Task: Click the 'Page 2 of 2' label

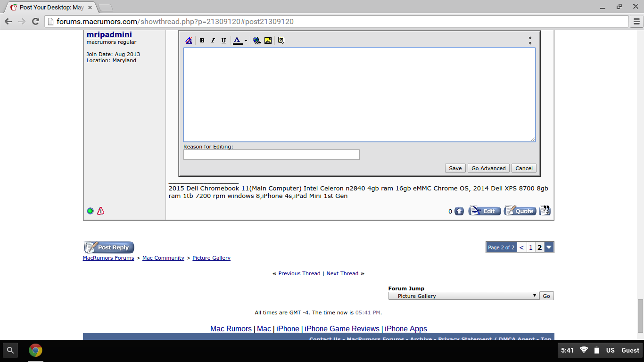Action: pyautogui.click(x=501, y=247)
